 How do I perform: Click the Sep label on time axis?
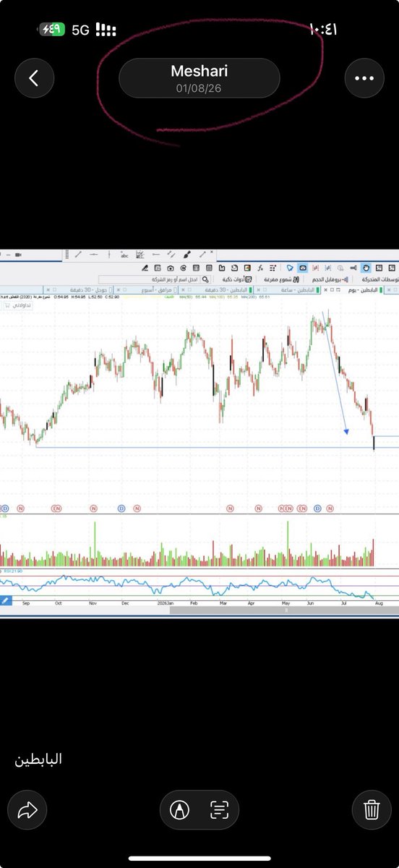coord(26,603)
